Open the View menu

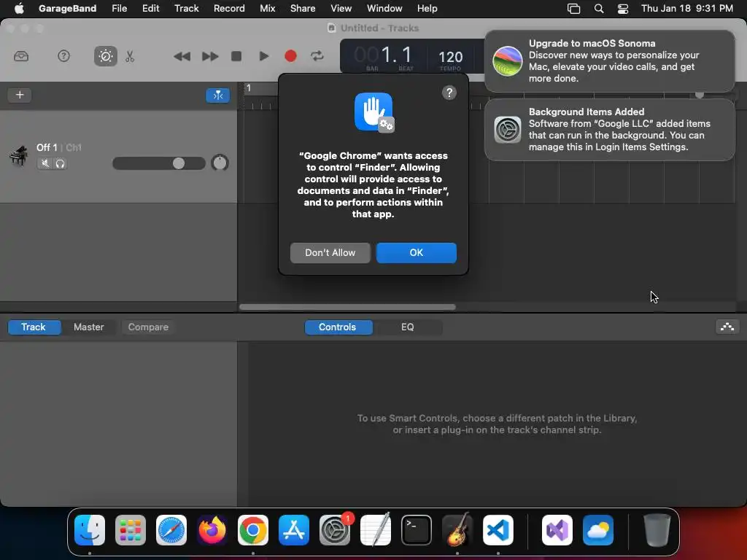point(341,8)
